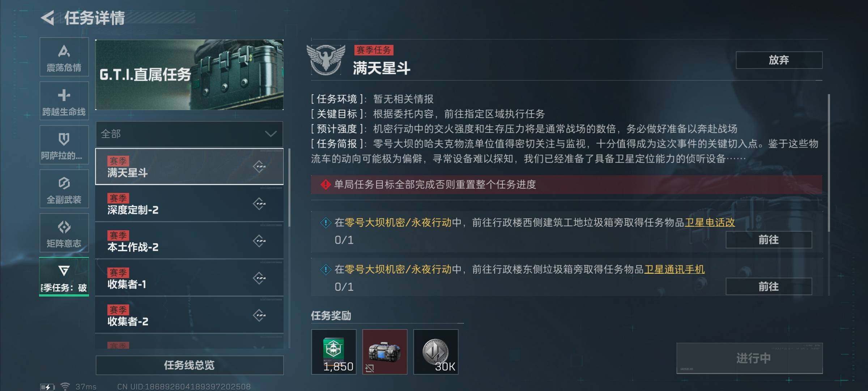Open the 任务线总览 overview button

coord(189,365)
